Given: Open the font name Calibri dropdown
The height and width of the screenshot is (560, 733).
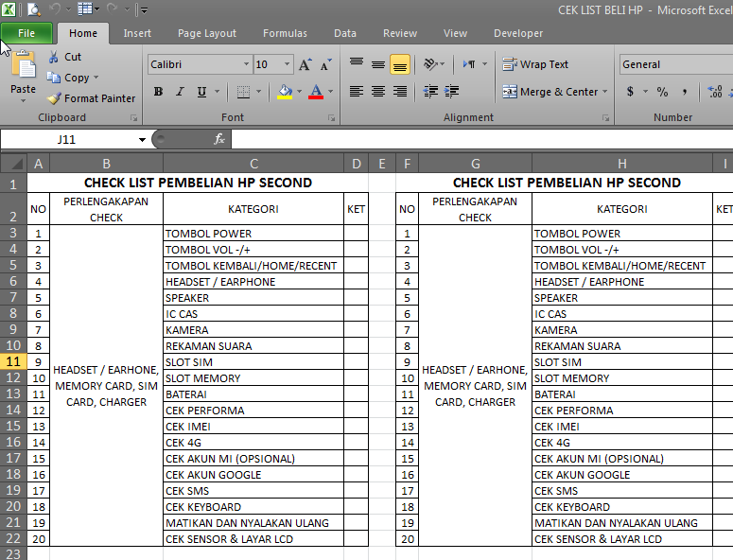Looking at the screenshot, I should [x=246, y=64].
